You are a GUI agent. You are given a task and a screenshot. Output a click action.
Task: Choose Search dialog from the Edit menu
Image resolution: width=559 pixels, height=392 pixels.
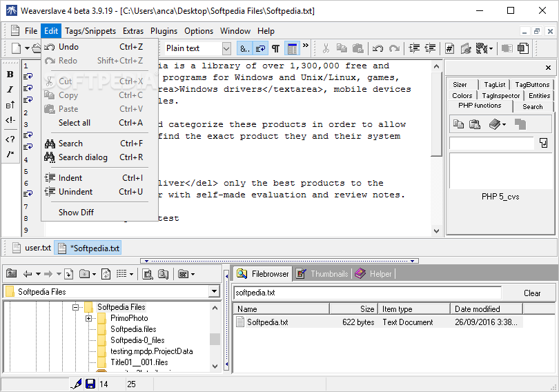99,157
